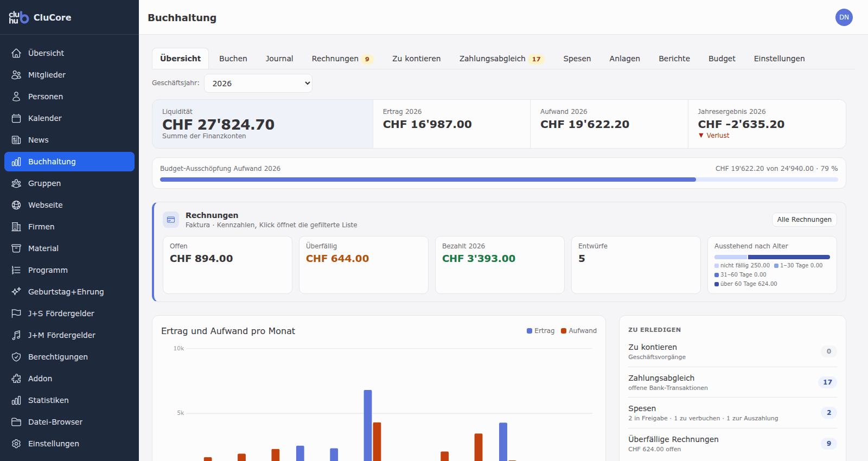The width and height of the screenshot is (868, 461).
Task: Click the gear icon for sidebar Einstellungen
Action: pyautogui.click(x=16, y=444)
